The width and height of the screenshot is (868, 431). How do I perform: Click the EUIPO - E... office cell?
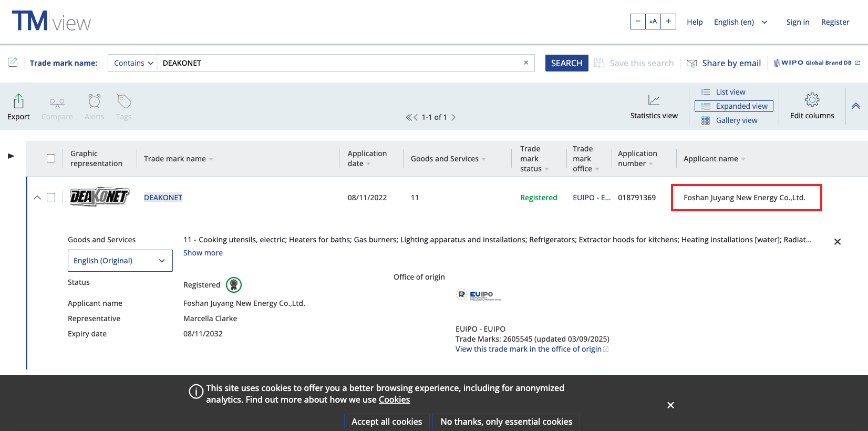point(592,198)
